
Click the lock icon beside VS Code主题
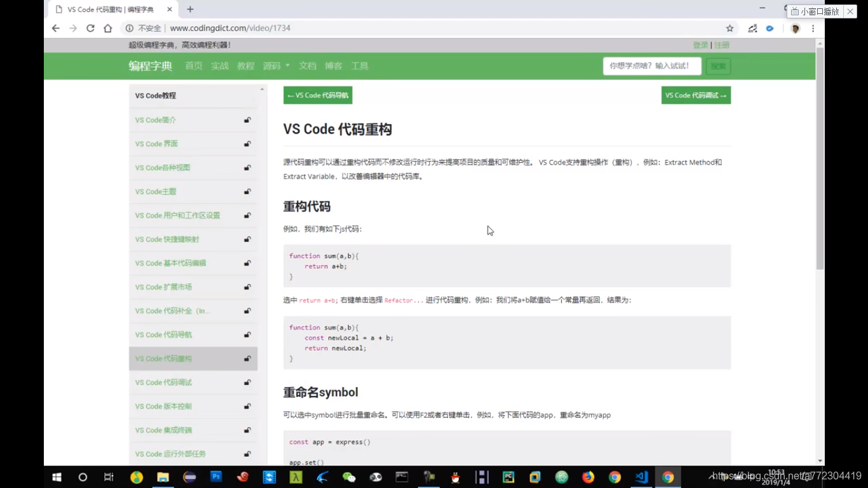coord(247,192)
